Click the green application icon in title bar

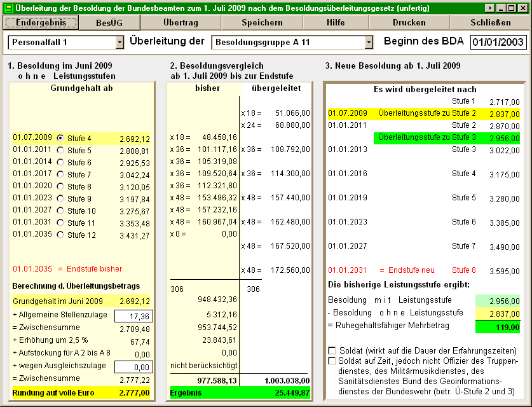[x=8, y=8]
